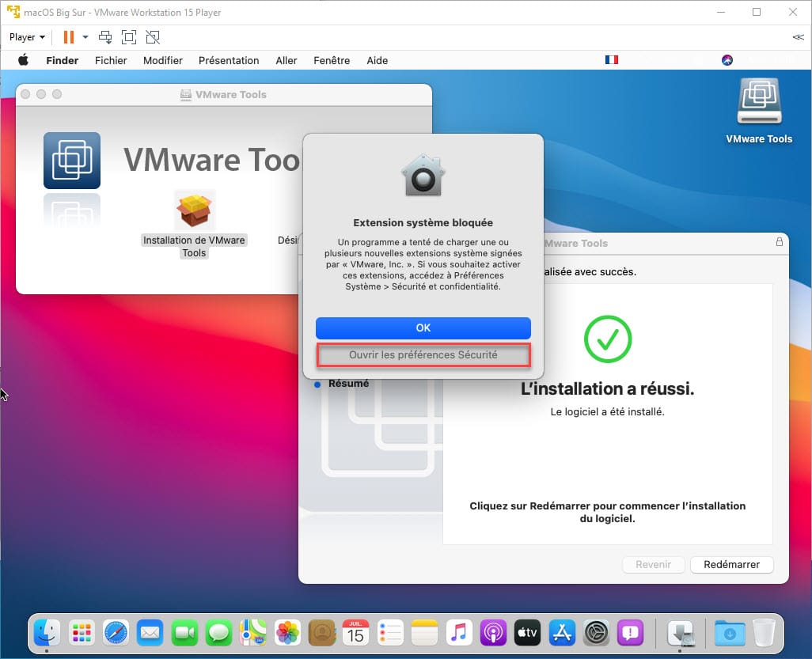Select the VMware Tools disk on desktop

(759, 110)
